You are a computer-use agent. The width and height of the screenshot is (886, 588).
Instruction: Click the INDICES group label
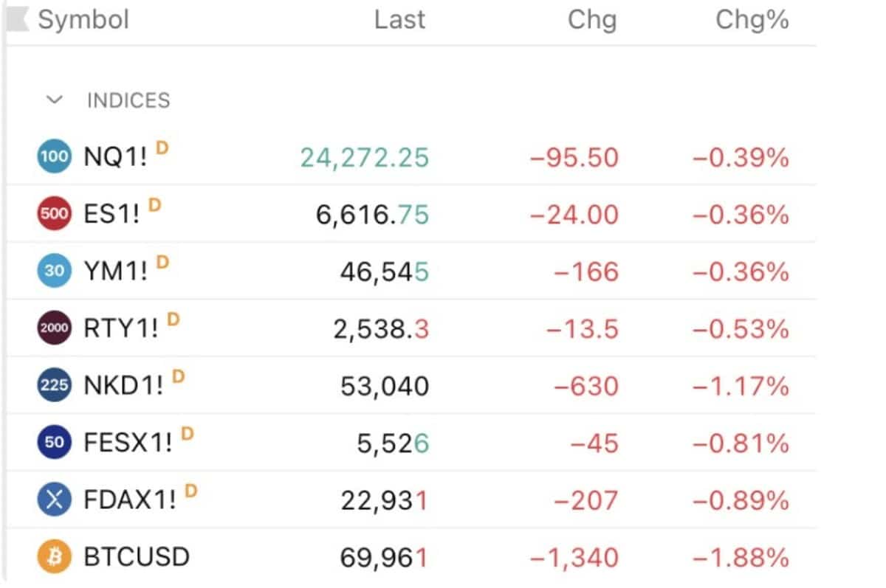click(128, 100)
